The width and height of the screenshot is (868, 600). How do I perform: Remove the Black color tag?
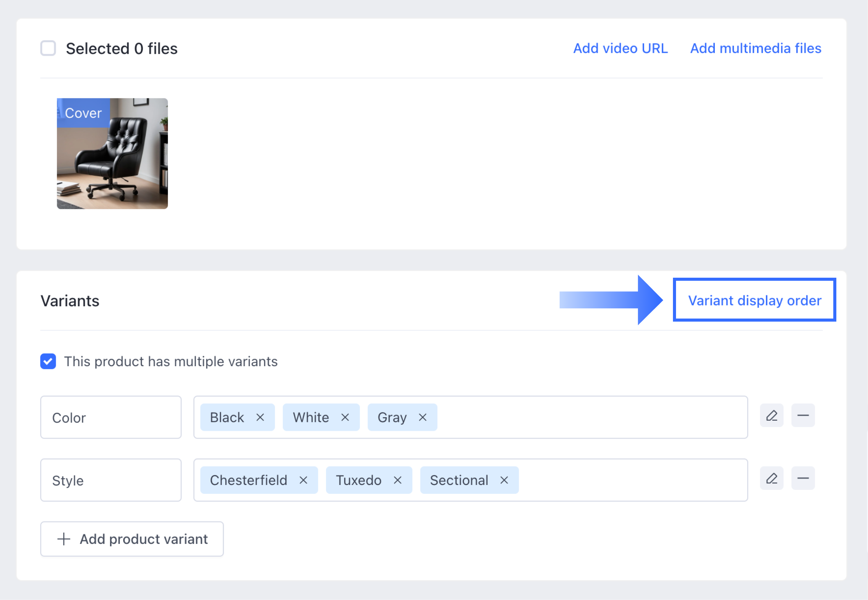pyautogui.click(x=260, y=417)
